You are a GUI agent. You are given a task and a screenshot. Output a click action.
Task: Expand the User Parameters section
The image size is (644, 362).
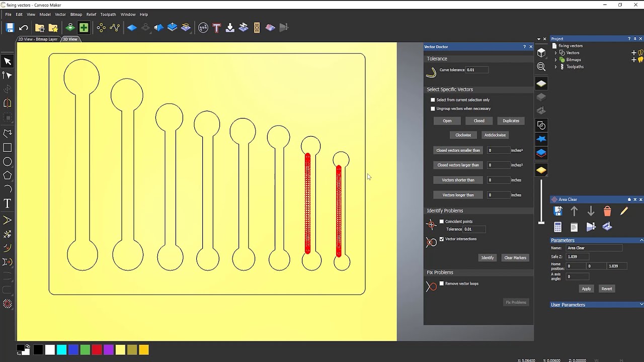tap(641, 305)
